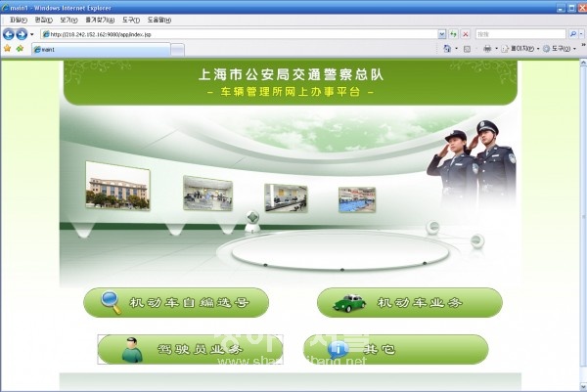
Task: Click the green Refresh page icon
Action: click(453, 34)
